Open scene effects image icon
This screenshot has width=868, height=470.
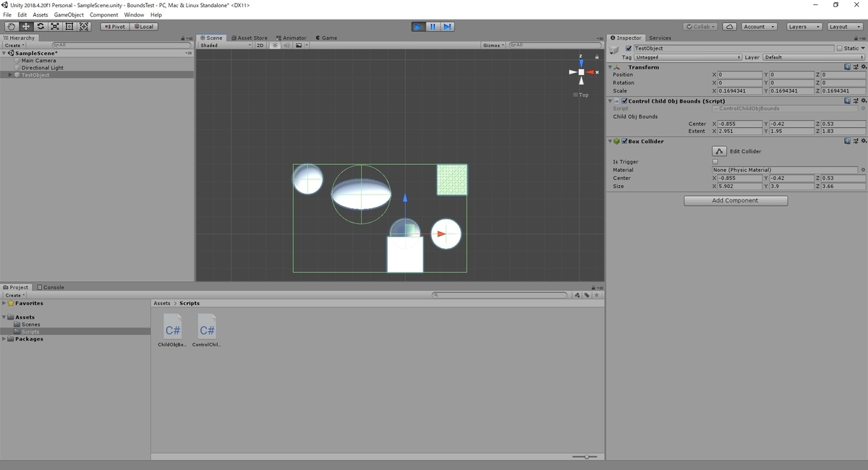pyautogui.click(x=298, y=46)
